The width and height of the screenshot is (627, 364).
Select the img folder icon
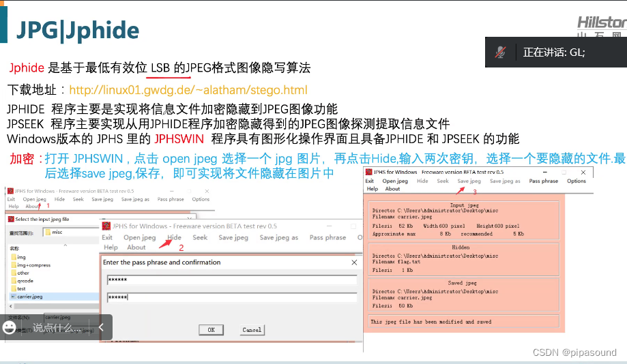click(14, 257)
